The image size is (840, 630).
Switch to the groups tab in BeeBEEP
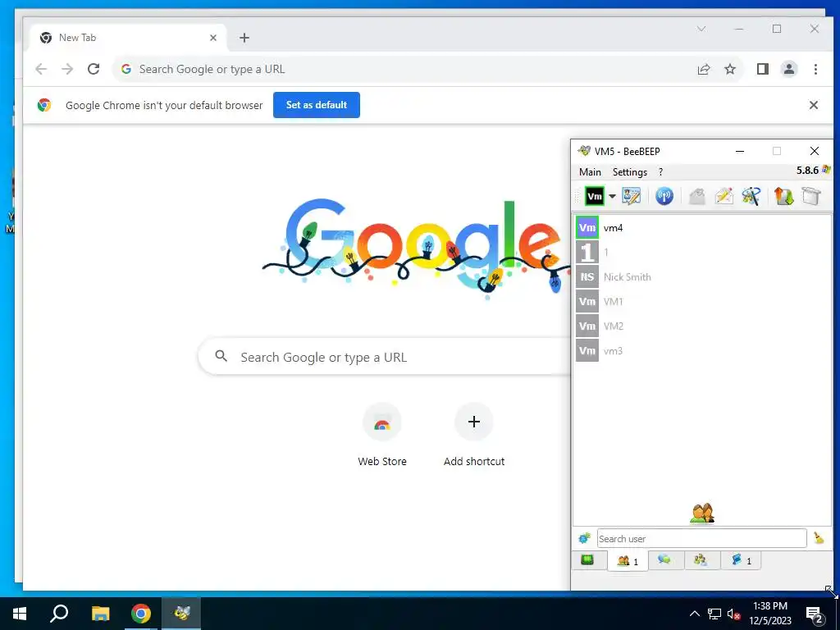[701, 560]
